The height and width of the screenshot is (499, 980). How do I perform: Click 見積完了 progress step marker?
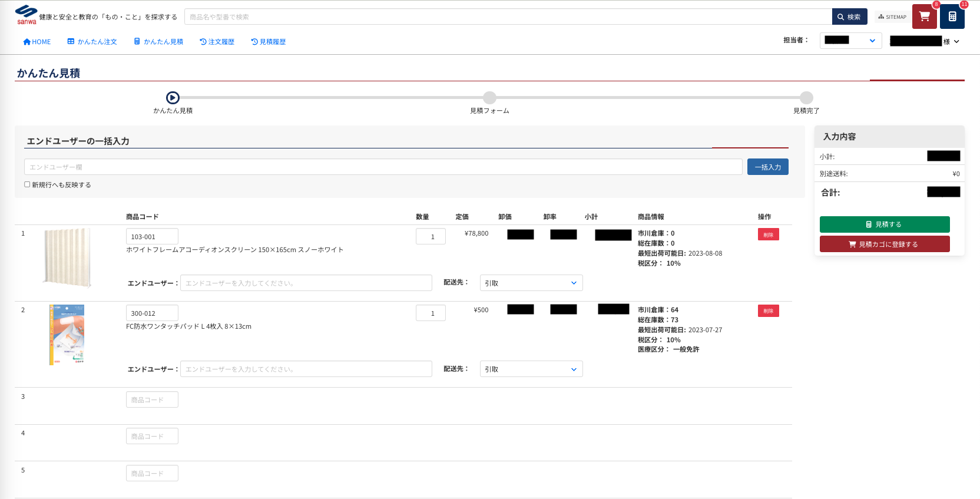point(806,98)
